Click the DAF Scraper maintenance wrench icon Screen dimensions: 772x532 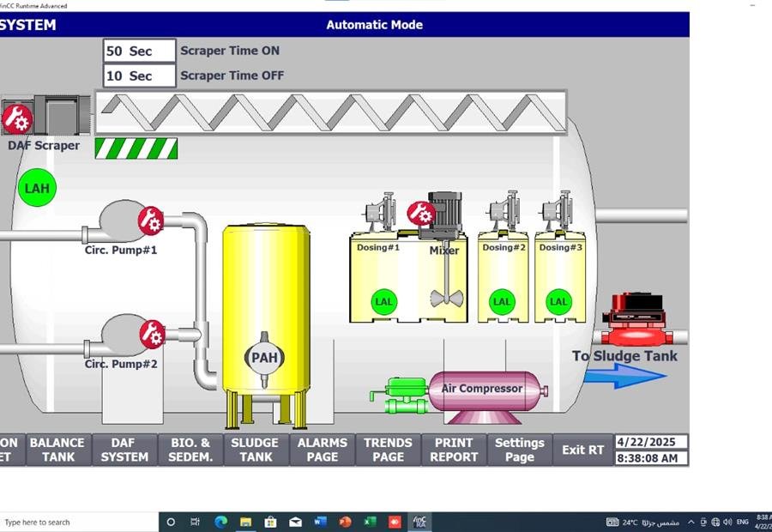pos(18,119)
